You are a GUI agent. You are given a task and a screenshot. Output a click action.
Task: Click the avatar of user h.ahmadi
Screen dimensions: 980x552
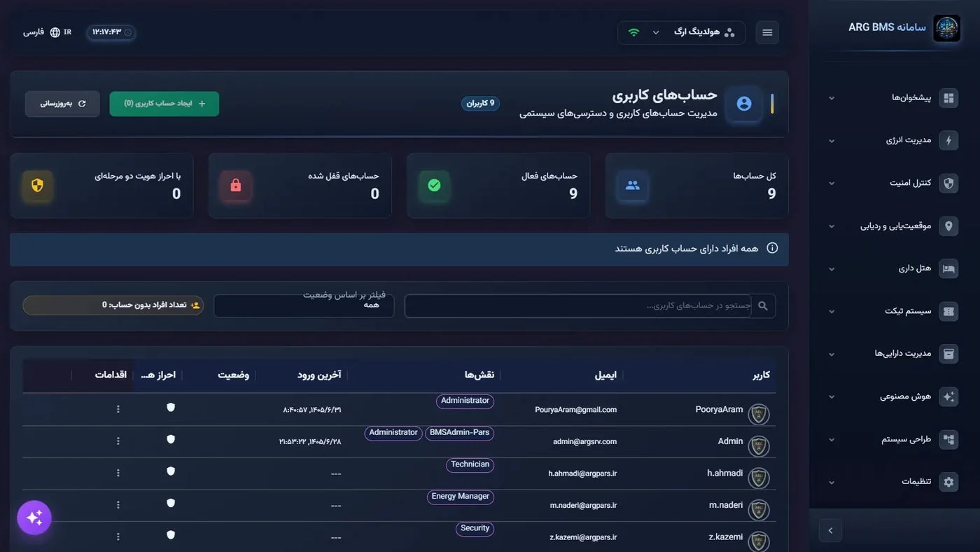(x=759, y=478)
